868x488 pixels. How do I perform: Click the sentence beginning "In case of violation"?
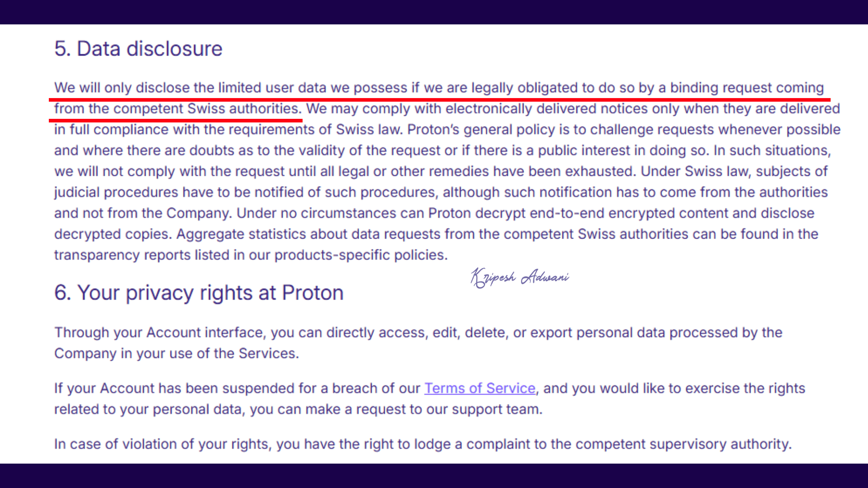(423, 444)
